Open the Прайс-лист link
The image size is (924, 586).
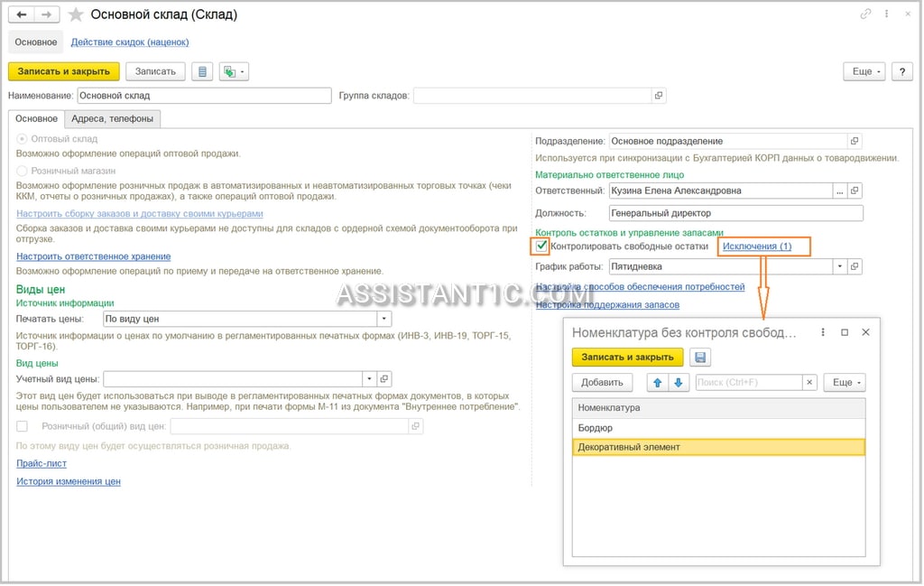[x=42, y=463]
